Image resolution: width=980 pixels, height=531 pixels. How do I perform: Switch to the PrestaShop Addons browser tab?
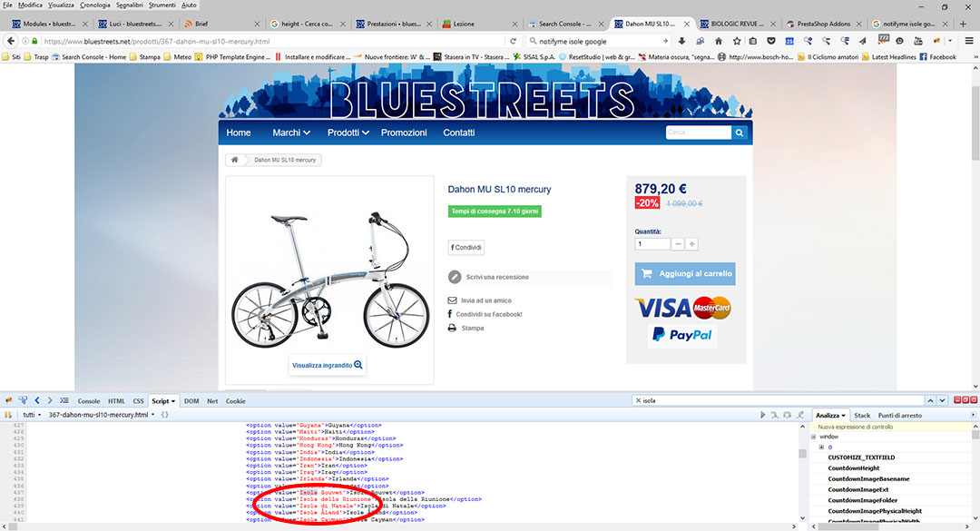click(823, 24)
